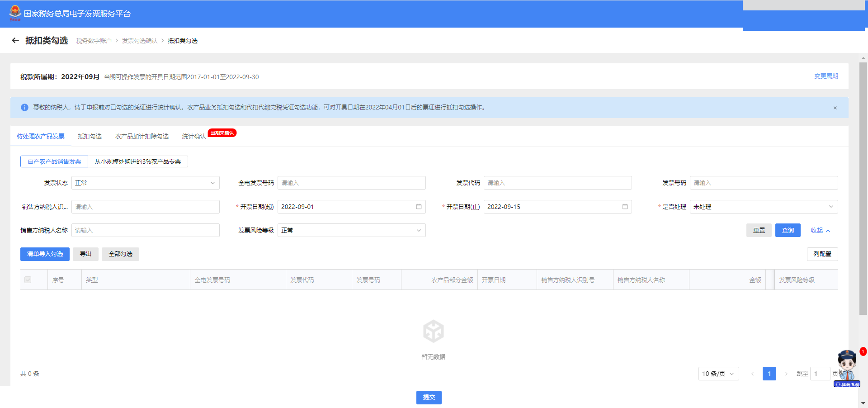Select 自产农产品销售发票 option
The height and width of the screenshot is (408, 868).
tap(54, 161)
